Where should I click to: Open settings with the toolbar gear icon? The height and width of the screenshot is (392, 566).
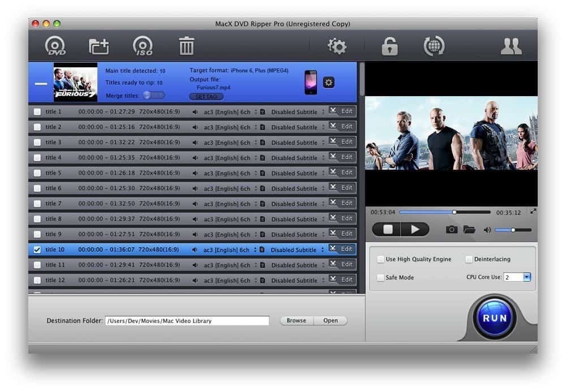[337, 46]
